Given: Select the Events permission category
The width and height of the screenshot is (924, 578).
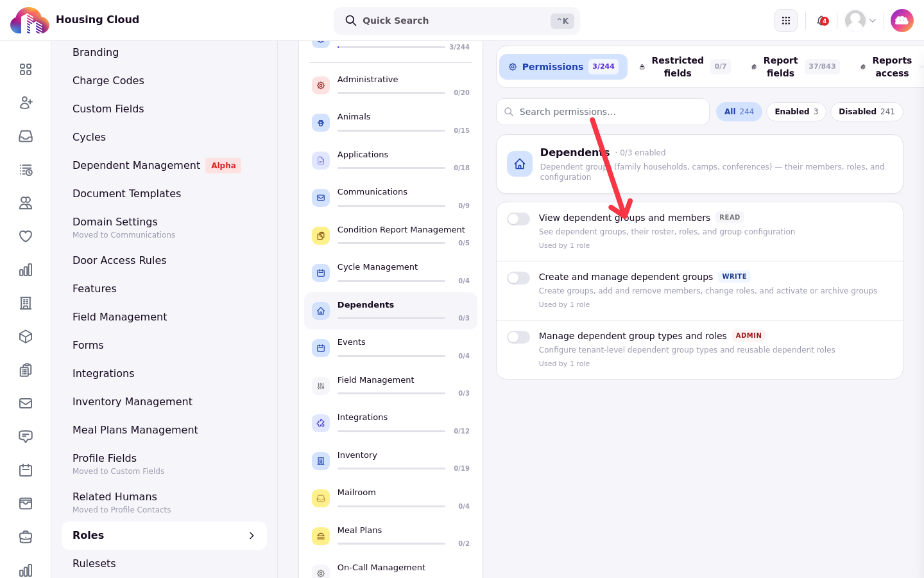Looking at the screenshot, I should click(391, 348).
